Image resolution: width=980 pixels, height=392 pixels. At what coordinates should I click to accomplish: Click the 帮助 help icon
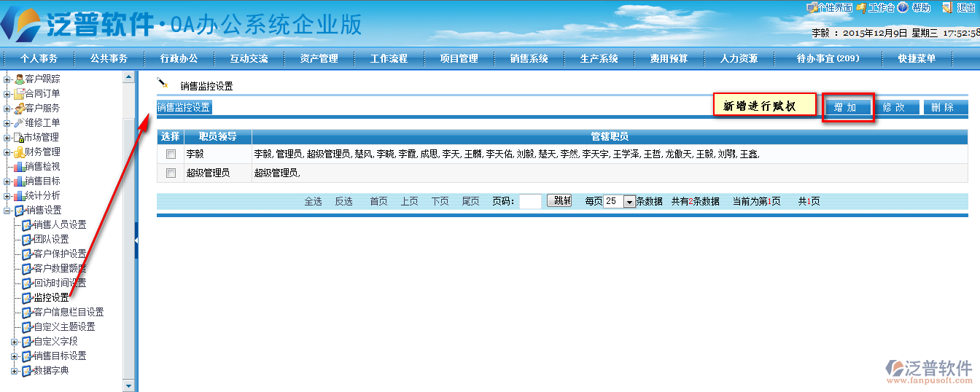[x=903, y=7]
